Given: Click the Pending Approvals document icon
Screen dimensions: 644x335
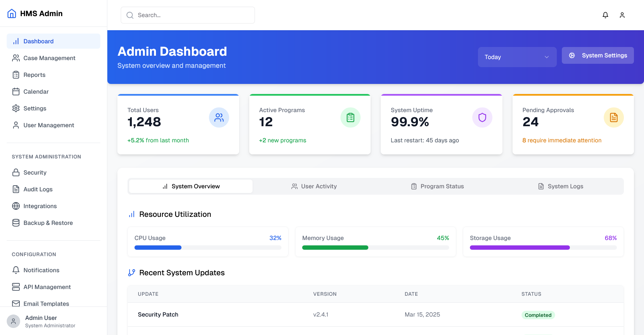Looking at the screenshot, I should [613, 117].
